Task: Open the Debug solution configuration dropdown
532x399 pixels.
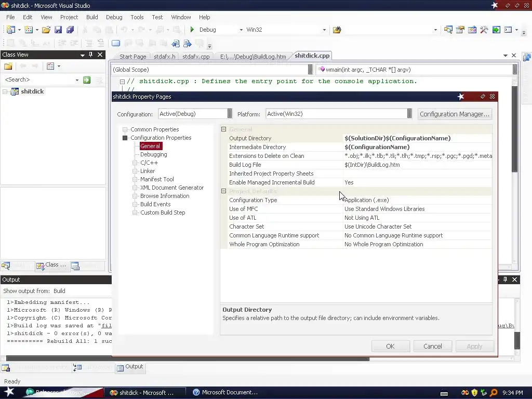Action: click(241, 30)
